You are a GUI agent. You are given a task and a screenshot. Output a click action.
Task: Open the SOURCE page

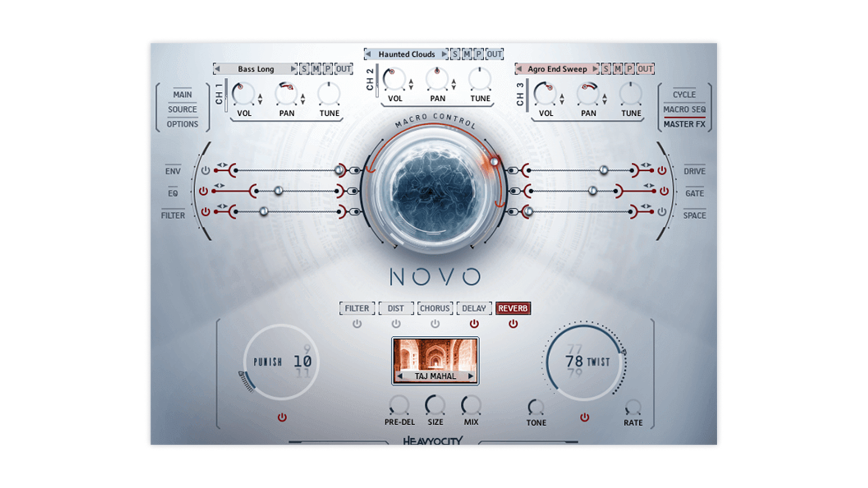pyautogui.click(x=182, y=109)
